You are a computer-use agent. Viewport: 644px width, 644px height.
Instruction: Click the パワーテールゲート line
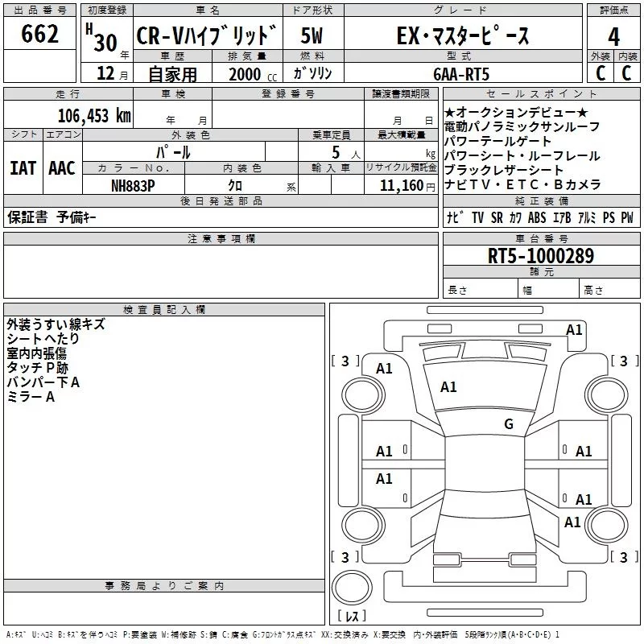pos(497,141)
